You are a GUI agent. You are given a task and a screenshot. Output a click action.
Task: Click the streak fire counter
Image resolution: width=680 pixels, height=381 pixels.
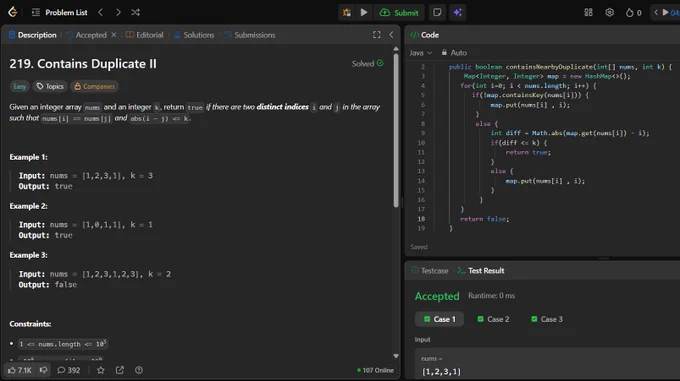[x=633, y=13]
